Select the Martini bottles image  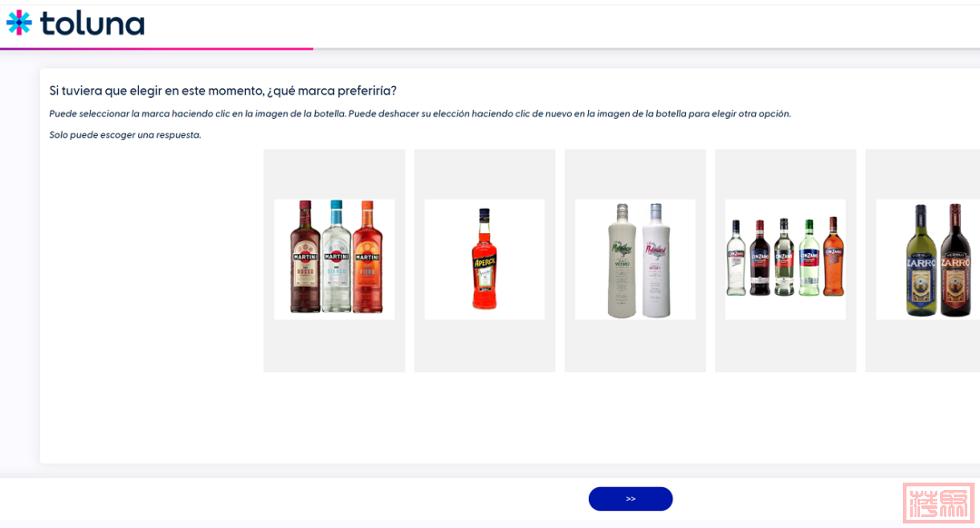point(334,259)
